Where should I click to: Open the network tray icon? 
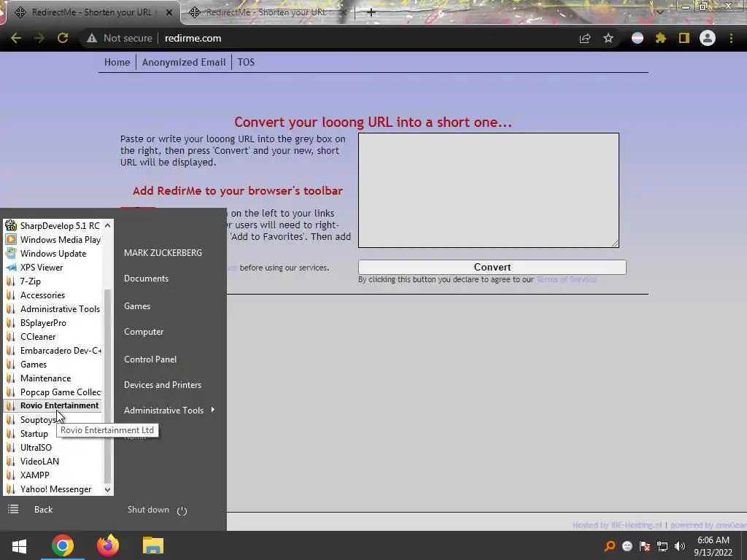click(x=662, y=546)
